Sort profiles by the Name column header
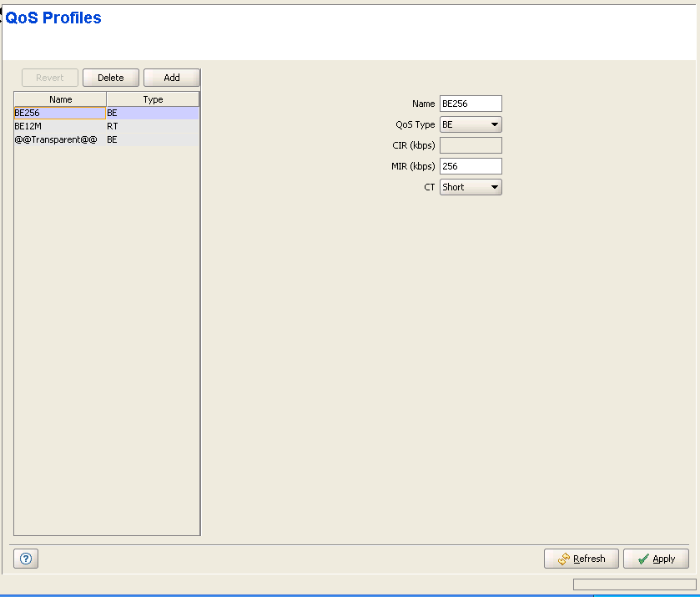 (x=60, y=99)
